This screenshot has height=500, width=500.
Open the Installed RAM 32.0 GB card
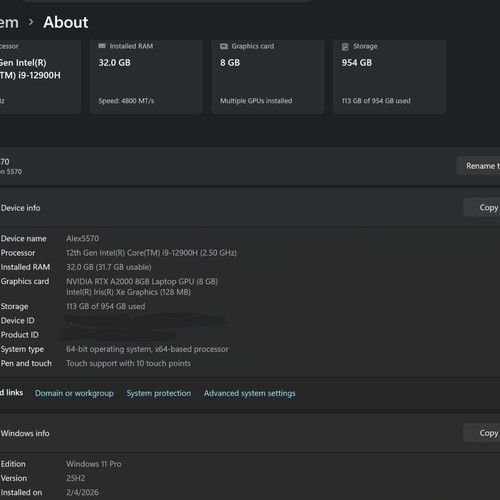tap(146, 77)
